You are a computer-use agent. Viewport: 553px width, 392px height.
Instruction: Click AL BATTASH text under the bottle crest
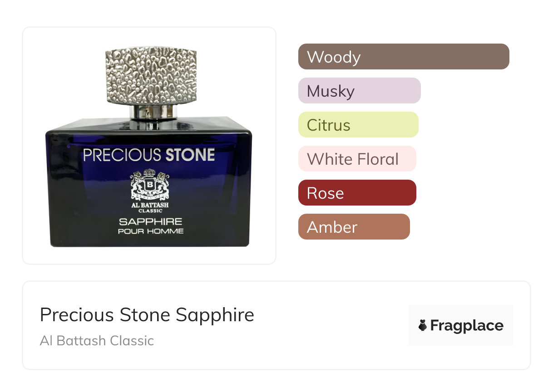point(150,206)
